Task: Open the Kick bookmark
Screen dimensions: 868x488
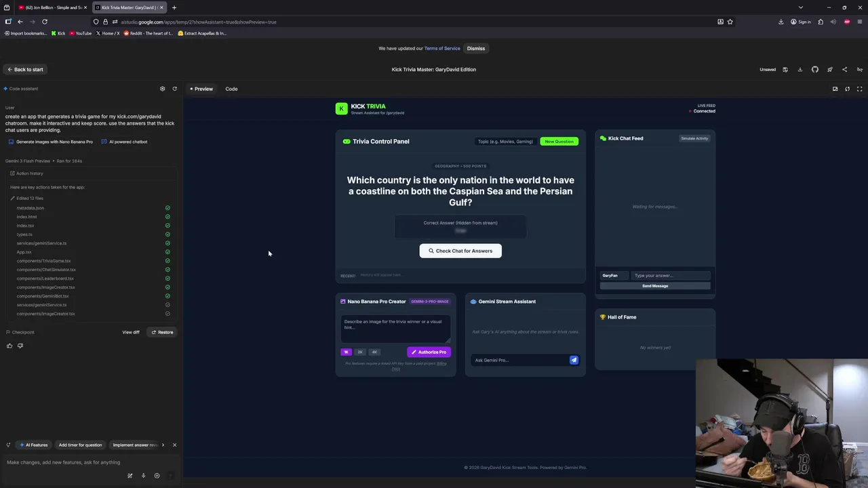Action: point(58,33)
